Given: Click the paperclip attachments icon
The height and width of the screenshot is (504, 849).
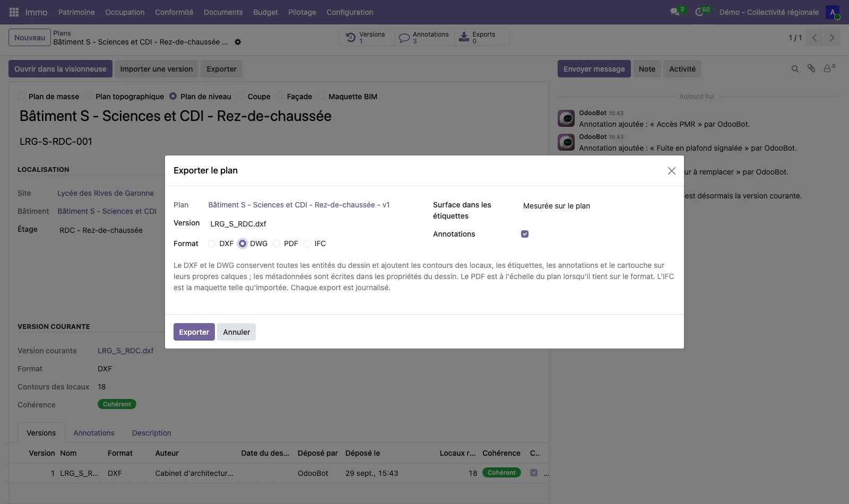Looking at the screenshot, I should pos(811,68).
